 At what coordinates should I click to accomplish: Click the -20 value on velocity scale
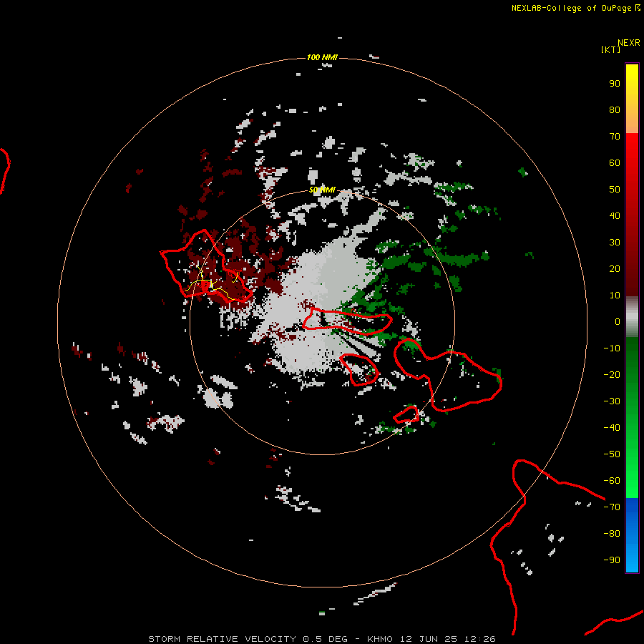(x=612, y=374)
